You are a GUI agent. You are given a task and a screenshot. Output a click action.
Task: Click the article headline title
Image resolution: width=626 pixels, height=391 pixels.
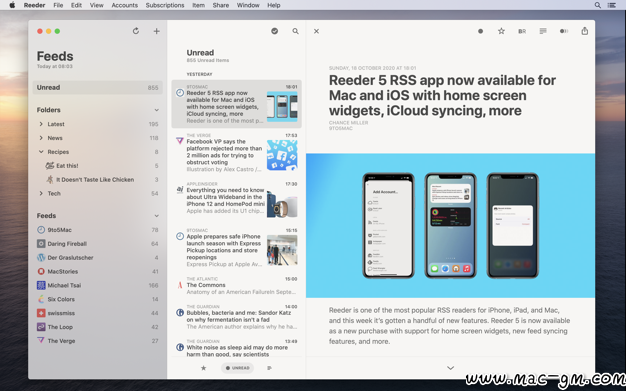(x=442, y=95)
